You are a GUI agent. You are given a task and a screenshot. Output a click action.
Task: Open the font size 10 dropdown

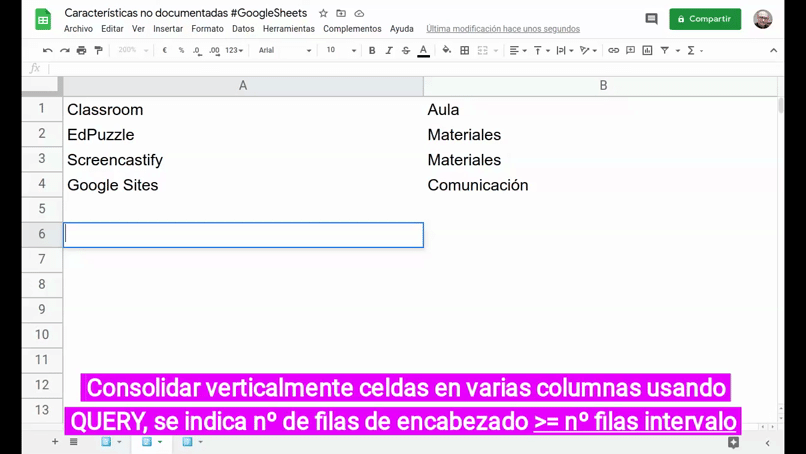(x=341, y=50)
